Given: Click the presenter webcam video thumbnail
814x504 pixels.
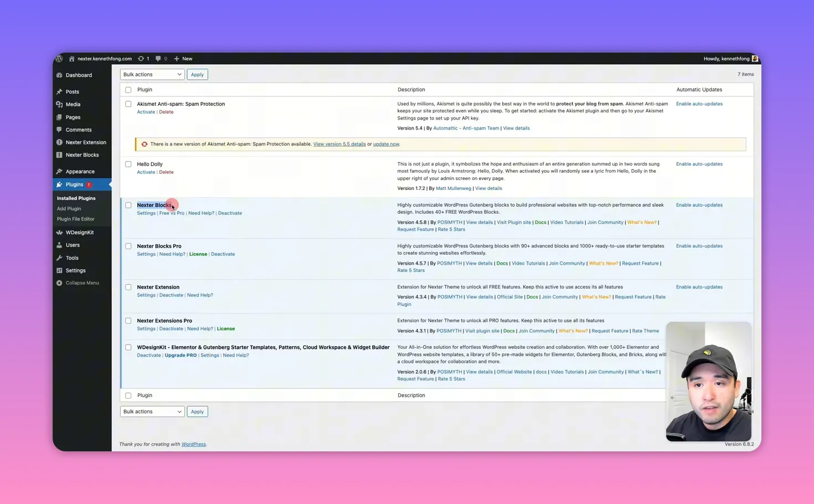Looking at the screenshot, I should (x=709, y=382).
